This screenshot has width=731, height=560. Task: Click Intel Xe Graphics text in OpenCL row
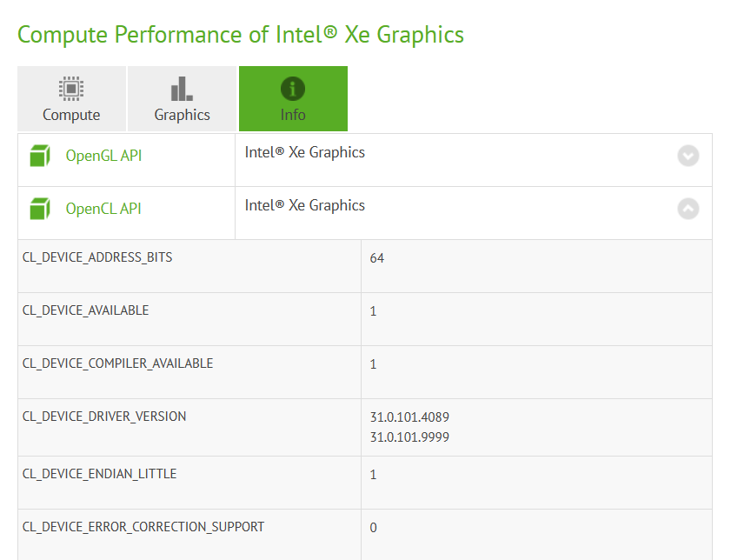pyautogui.click(x=304, y=206)
